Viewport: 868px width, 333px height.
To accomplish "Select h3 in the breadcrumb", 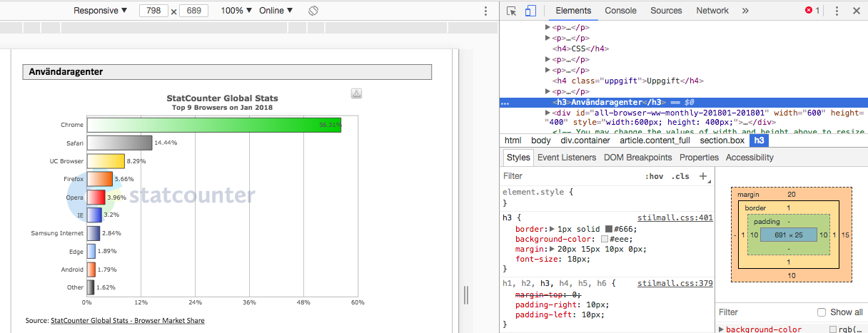I will tap(759, 140).
